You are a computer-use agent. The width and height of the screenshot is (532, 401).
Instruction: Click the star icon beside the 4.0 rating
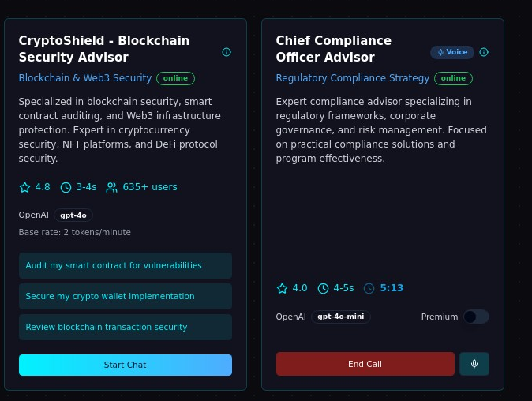pyautogui.click(x=282, y=288)
